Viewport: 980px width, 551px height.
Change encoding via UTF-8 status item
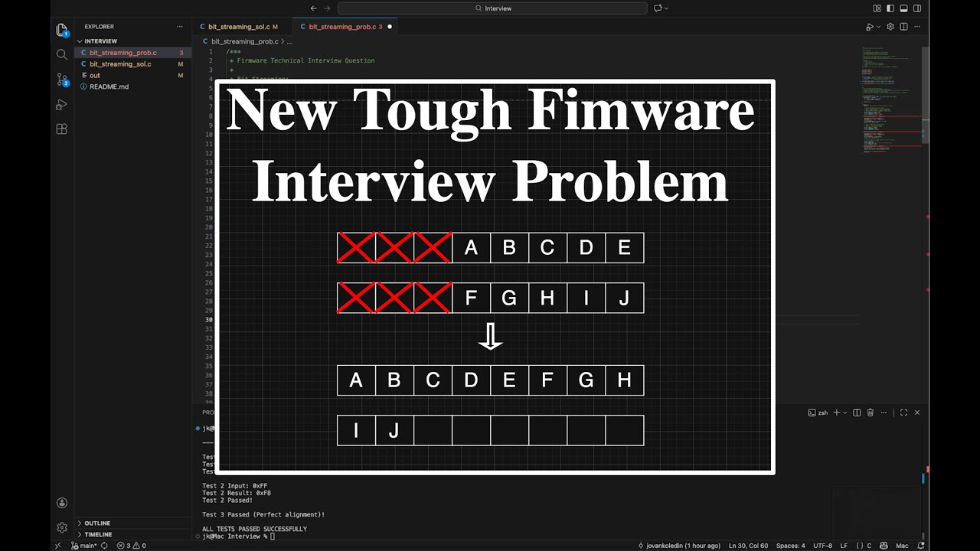point(822,546)
